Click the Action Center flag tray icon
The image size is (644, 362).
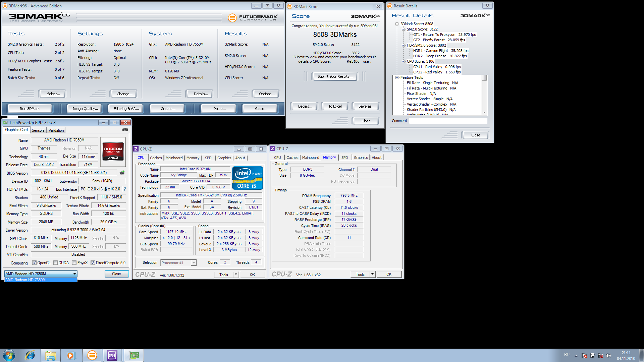[584, 356]
